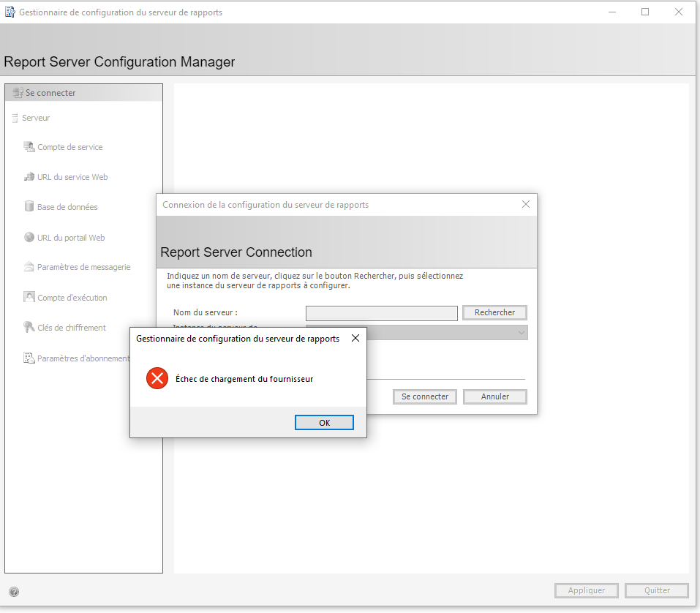Click the Paramètres de messagerie envelope icon
This screenshot has height=613, width=700.
click(29, 267)
